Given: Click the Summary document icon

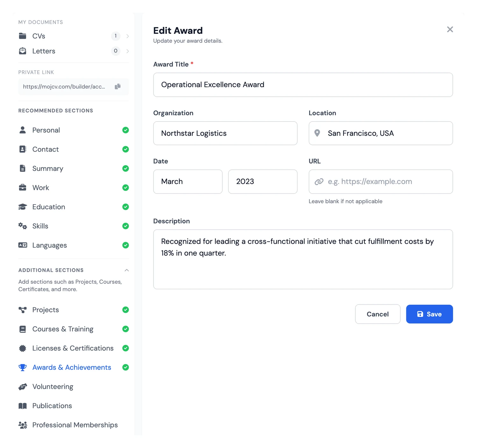Looking at the screenshot, I should pos(23,168).
